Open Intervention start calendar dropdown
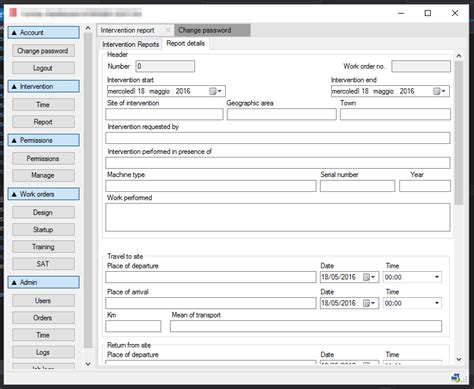 coord(215,91)
